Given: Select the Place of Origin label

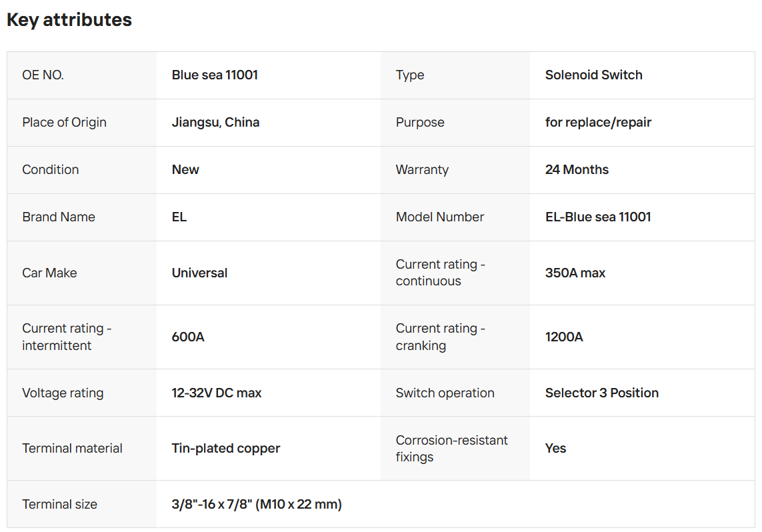Looking at the screenshot, I should [x=64, y=122].
